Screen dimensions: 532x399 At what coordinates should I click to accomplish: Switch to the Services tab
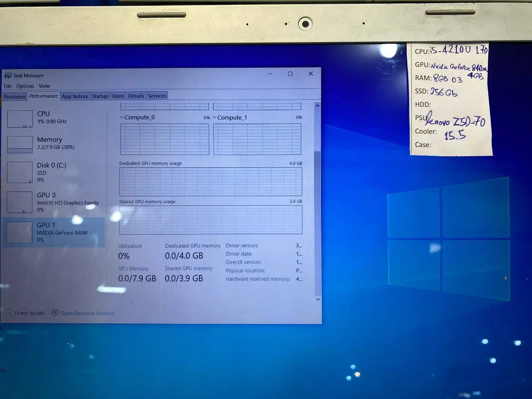point(157,96)
